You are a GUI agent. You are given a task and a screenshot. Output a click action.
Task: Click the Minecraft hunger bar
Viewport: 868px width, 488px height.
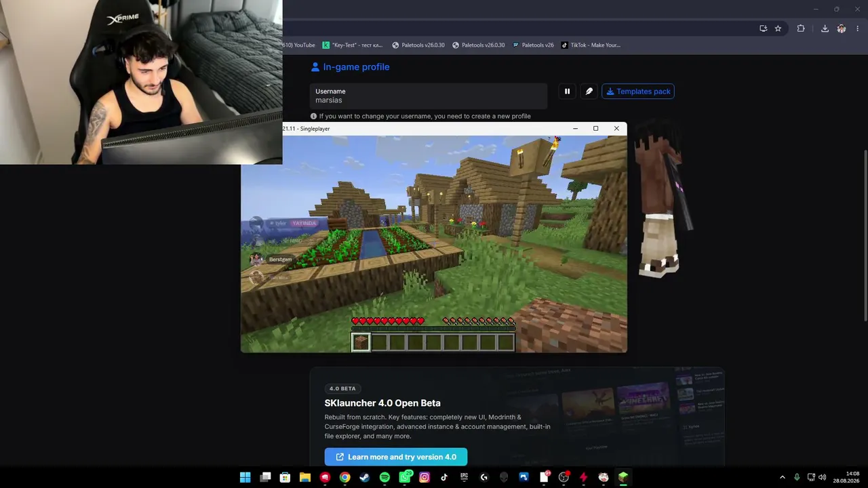pyautogui.click(x=479, y=321)
